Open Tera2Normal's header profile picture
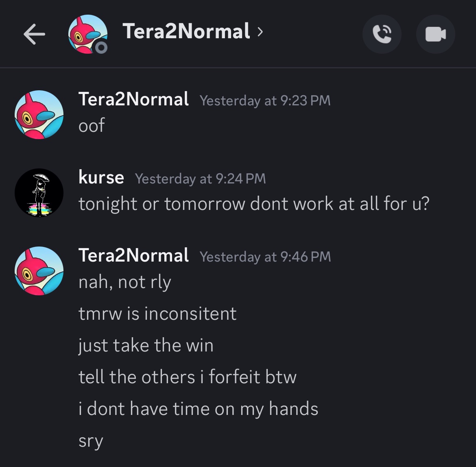This screenshot has height=467, width=476. [x=87, y=33]
